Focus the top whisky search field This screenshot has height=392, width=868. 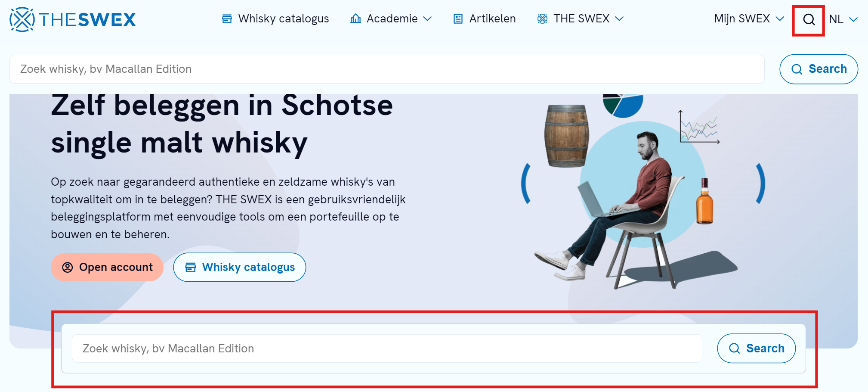(x=387, y=69)
